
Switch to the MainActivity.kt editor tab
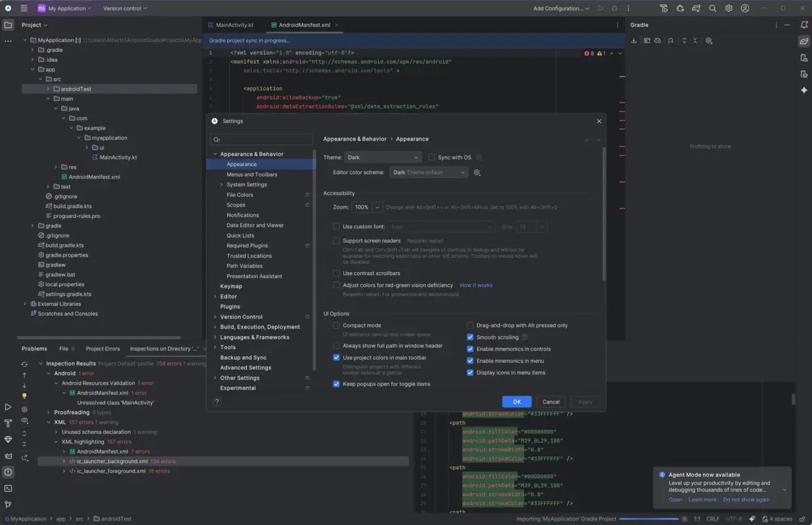236,24
